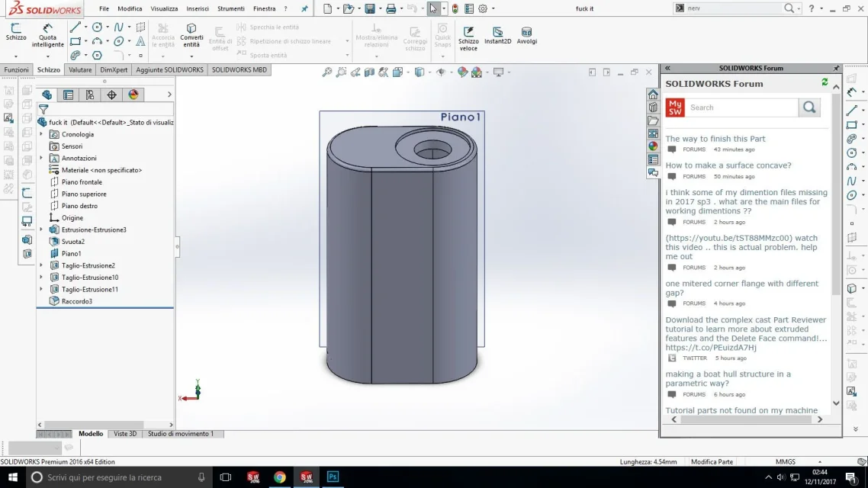
Task: Expand the Taglio-Estrusione10 feature node
Action: coord(41,278)
